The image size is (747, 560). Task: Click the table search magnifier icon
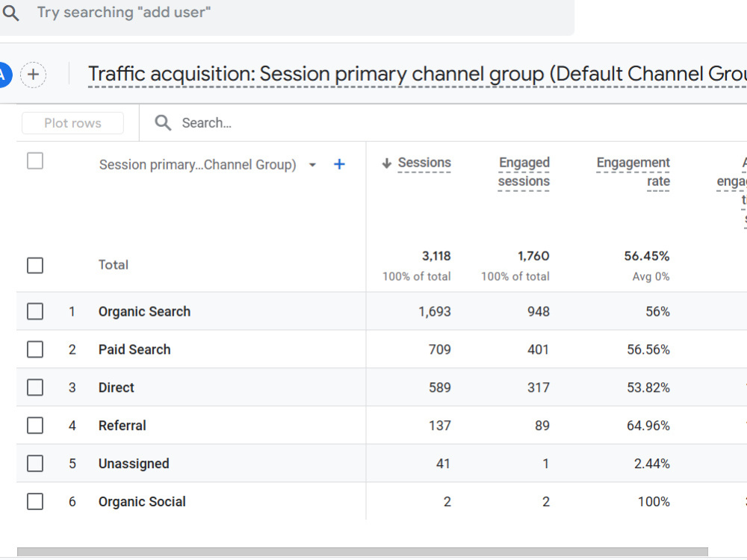click(x=163, y=123)
